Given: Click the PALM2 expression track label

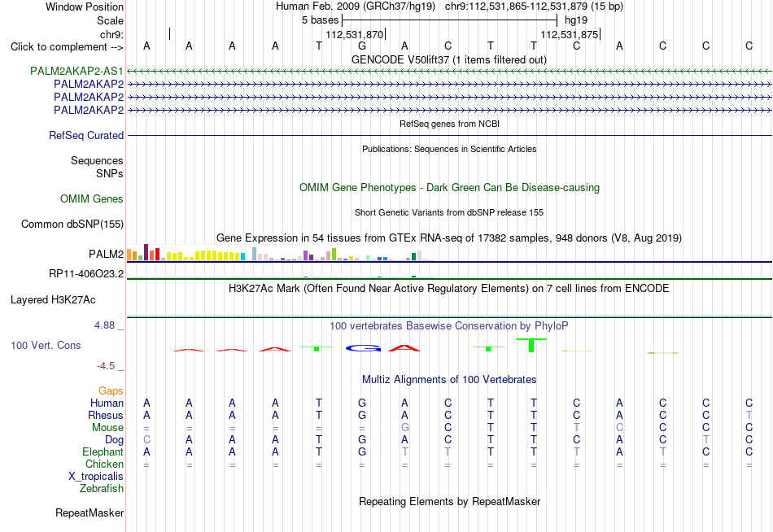Looking at the screenshot, I should (x=106, y=254).
